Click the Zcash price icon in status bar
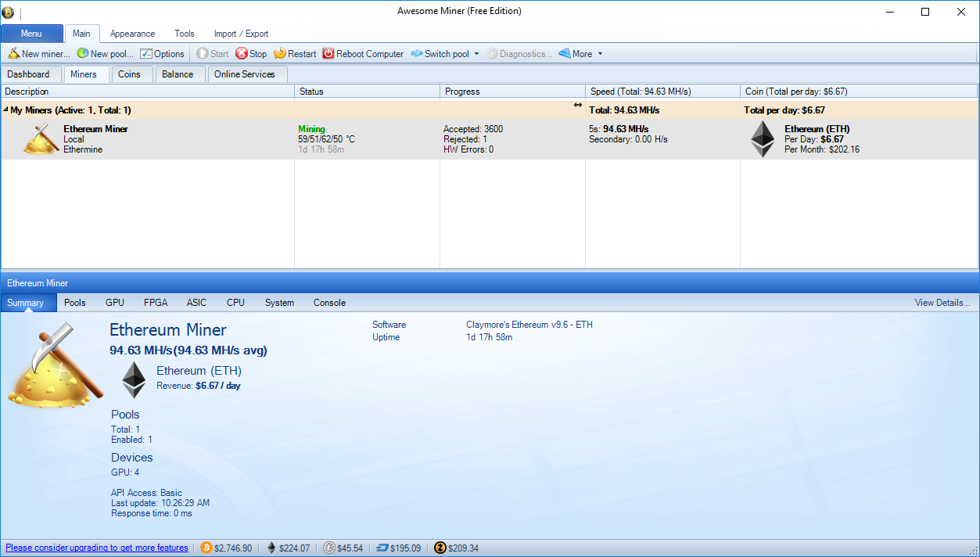 [440, 548]
